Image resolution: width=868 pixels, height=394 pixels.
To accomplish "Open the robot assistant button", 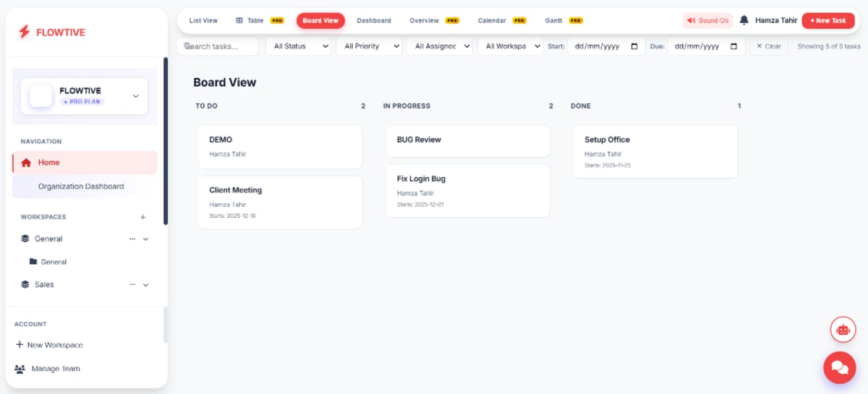I will point(843,330).
